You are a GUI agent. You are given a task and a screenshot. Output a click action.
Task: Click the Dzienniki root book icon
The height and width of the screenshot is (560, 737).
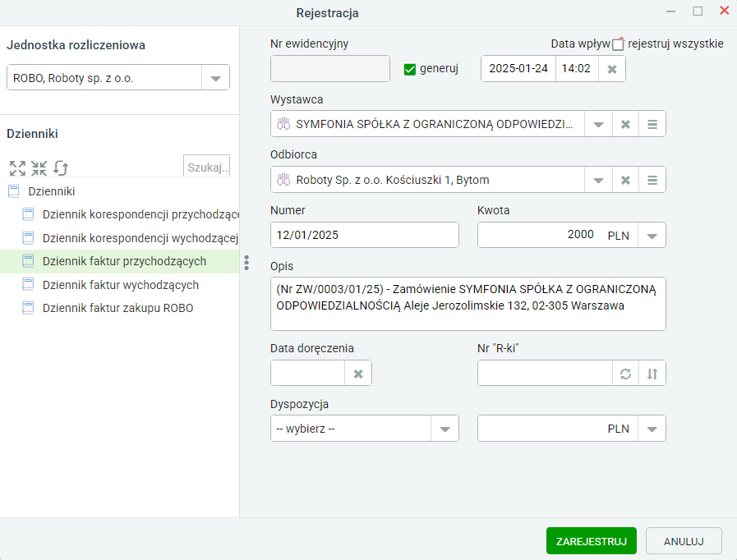pos(14,190)
